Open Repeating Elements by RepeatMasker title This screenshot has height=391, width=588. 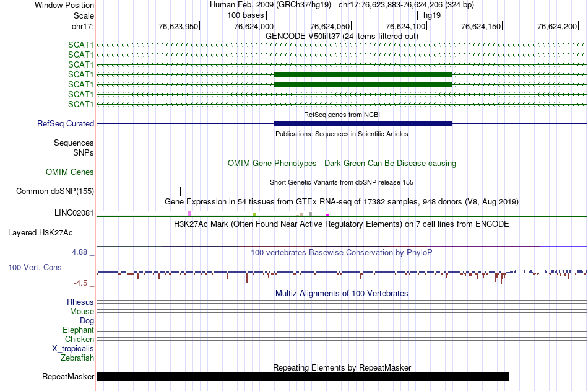342,367
